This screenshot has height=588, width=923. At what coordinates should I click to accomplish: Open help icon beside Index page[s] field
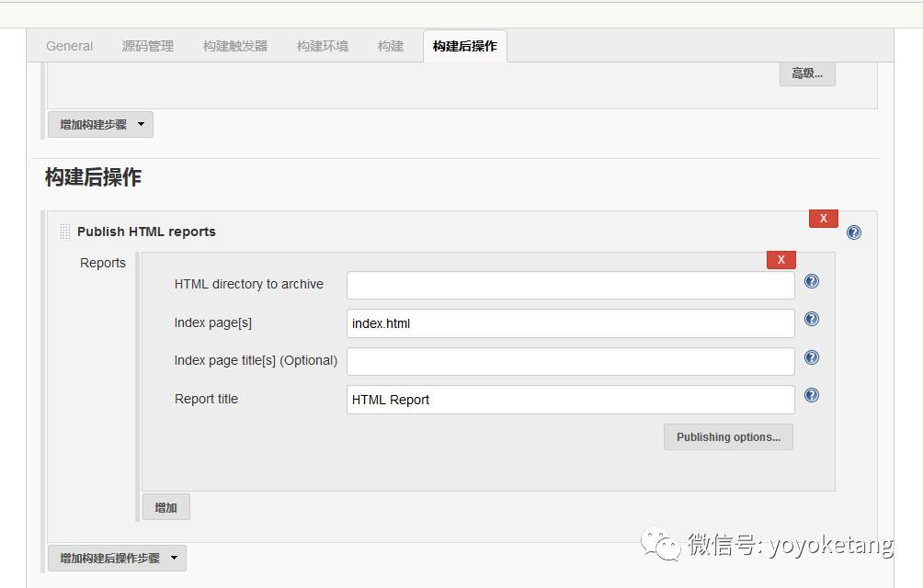point(812,320)
